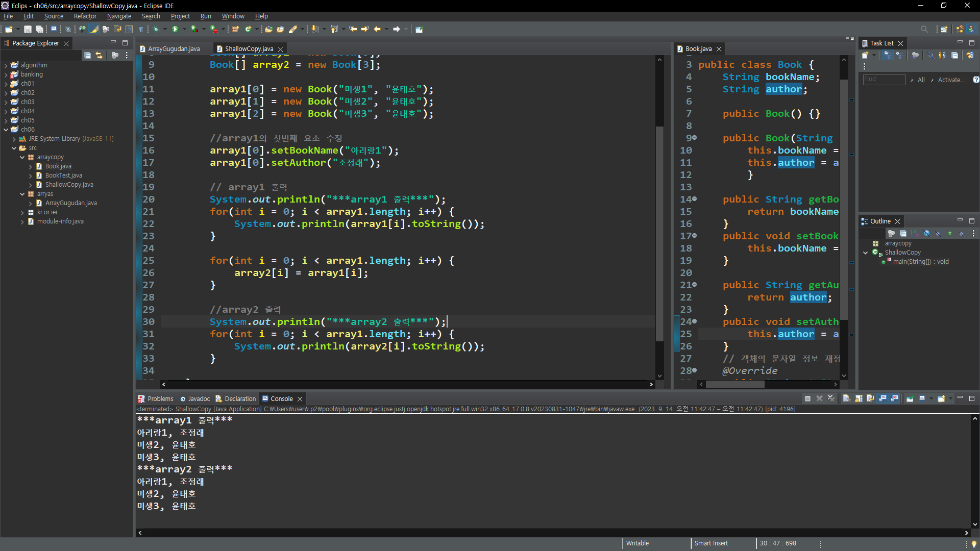
Task: Expand the ch05 project node
Action: [6, 120]
